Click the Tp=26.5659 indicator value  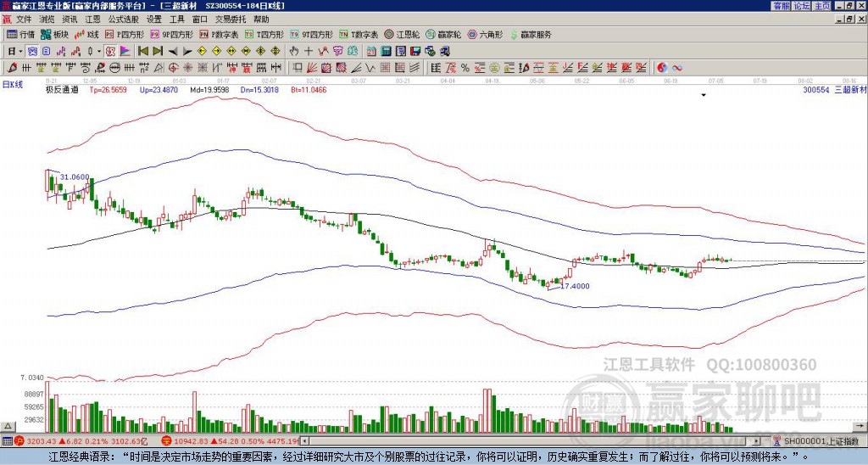click(108, 90)
